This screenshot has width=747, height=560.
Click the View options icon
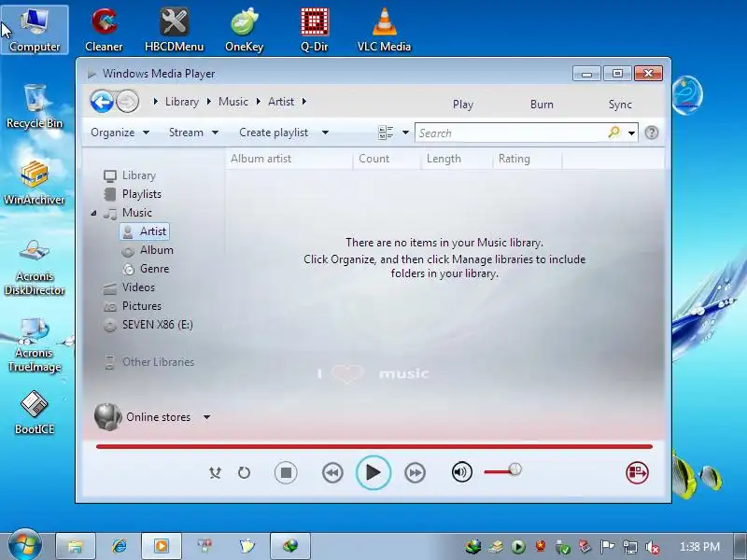386,133
